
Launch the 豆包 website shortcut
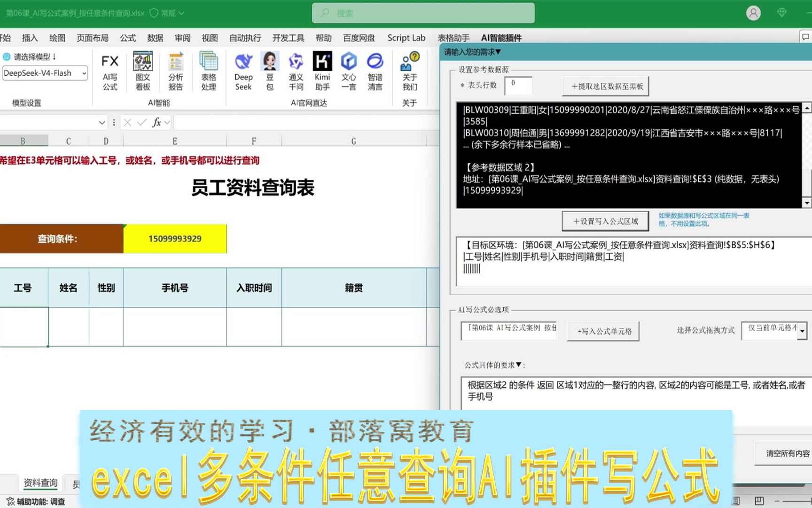[x=270, y=71]
